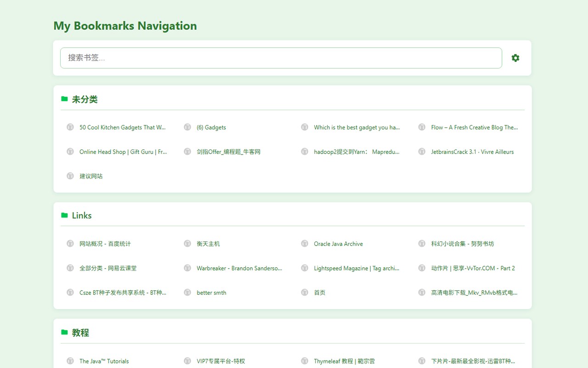Open the Warbreaker - Brandon Sanderson link

tap(239, 268)
